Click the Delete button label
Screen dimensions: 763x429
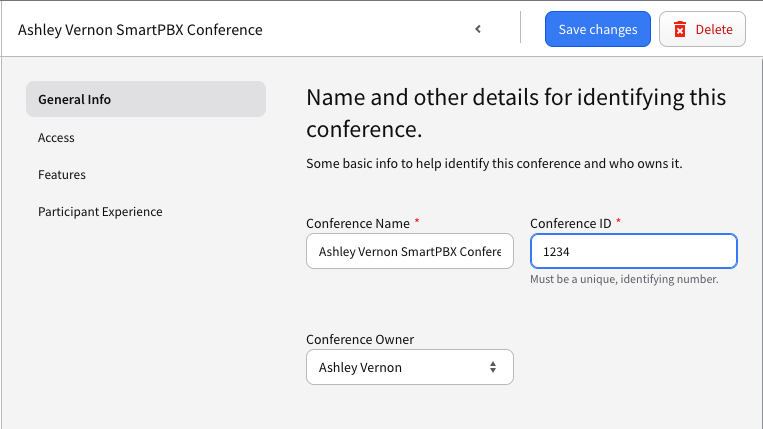[x=714, y=29]
